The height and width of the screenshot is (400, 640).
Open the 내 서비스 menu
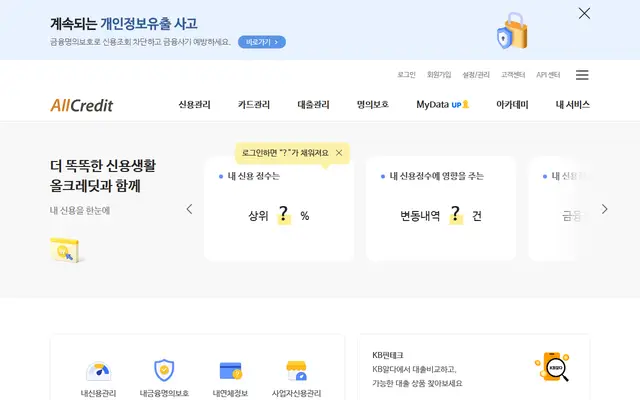[573, 104]
